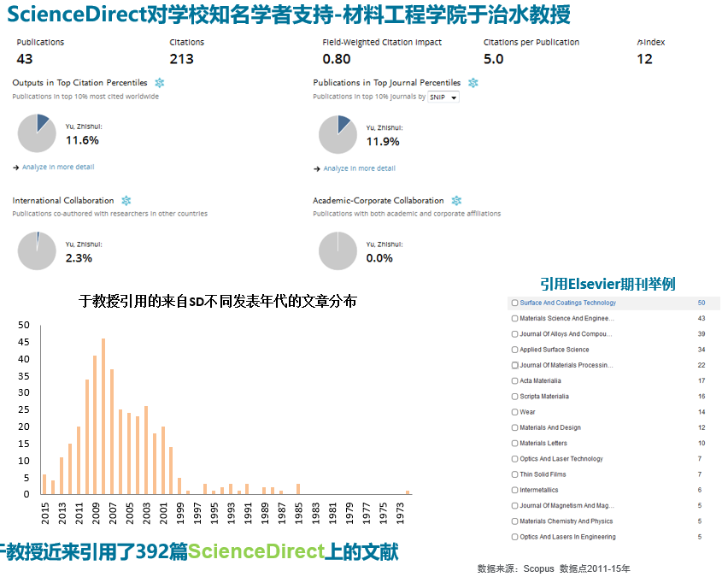Click snowflake icon next to Academic-Corporate Collaboration

coord(457,201)
